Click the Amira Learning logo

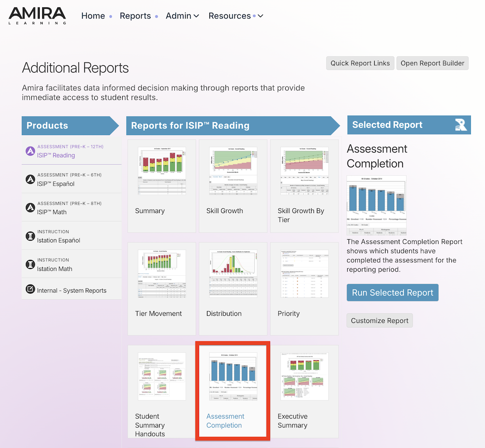pos(37,16)
